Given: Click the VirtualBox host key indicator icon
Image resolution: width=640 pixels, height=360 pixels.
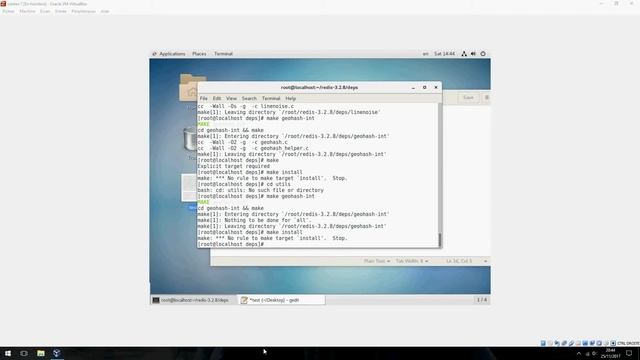Looking at the screenshot, I should pyautogui.click(x=613, y=343).
